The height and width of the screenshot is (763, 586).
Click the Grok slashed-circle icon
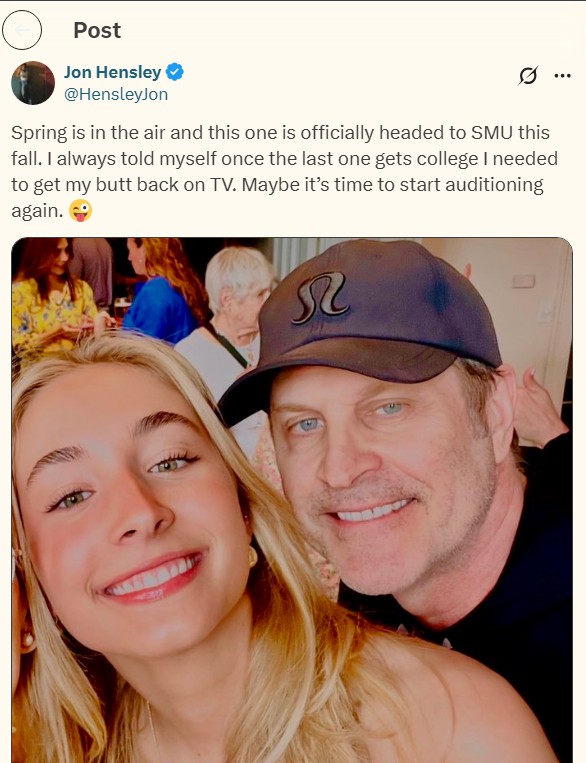[x=528, y=75]
